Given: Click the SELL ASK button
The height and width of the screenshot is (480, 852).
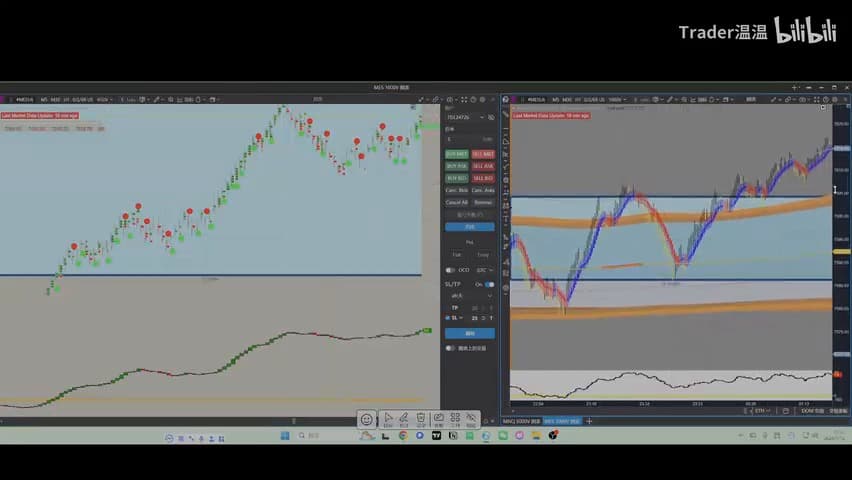Looking at the screenshot, I should [483, 166].
